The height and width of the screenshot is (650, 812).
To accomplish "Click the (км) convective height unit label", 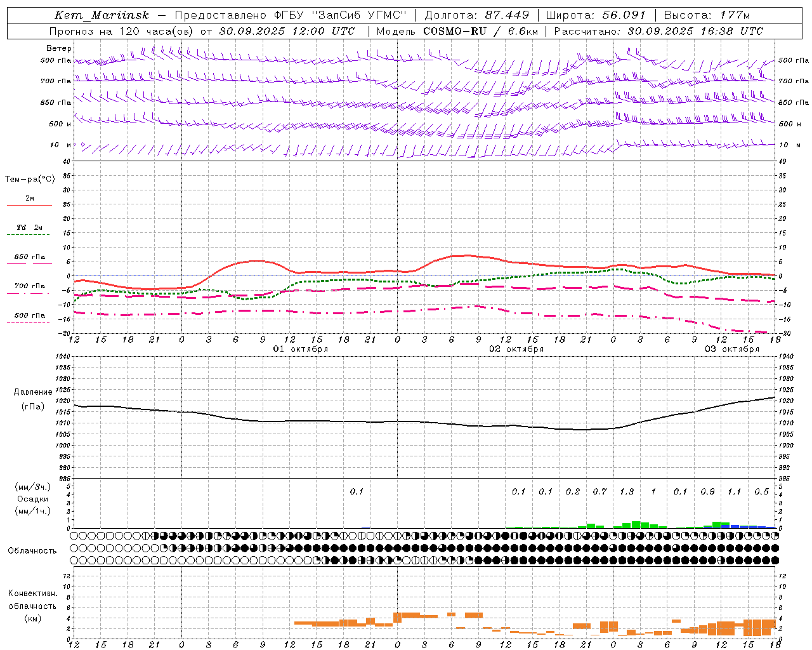I will click(x=32, y=618).
